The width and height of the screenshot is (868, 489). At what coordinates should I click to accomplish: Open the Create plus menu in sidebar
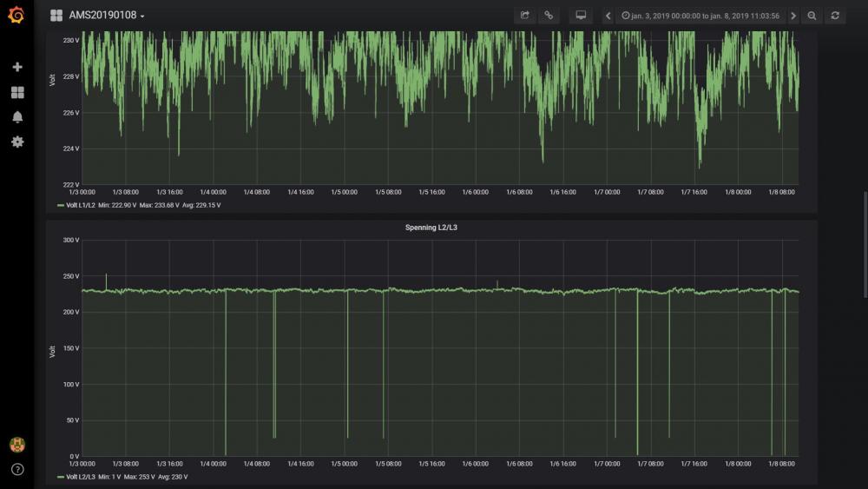coord(17,67)
